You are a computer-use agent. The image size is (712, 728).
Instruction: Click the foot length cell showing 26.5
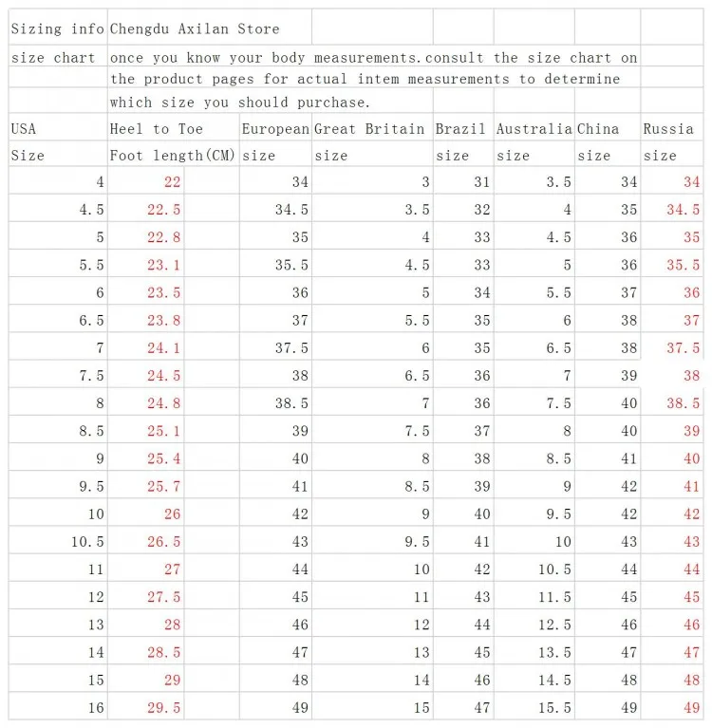click(x=146, y=541)
